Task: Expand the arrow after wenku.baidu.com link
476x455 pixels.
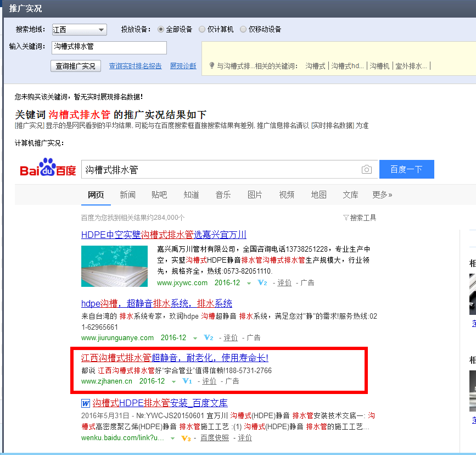Action: (x=173, y=439)
